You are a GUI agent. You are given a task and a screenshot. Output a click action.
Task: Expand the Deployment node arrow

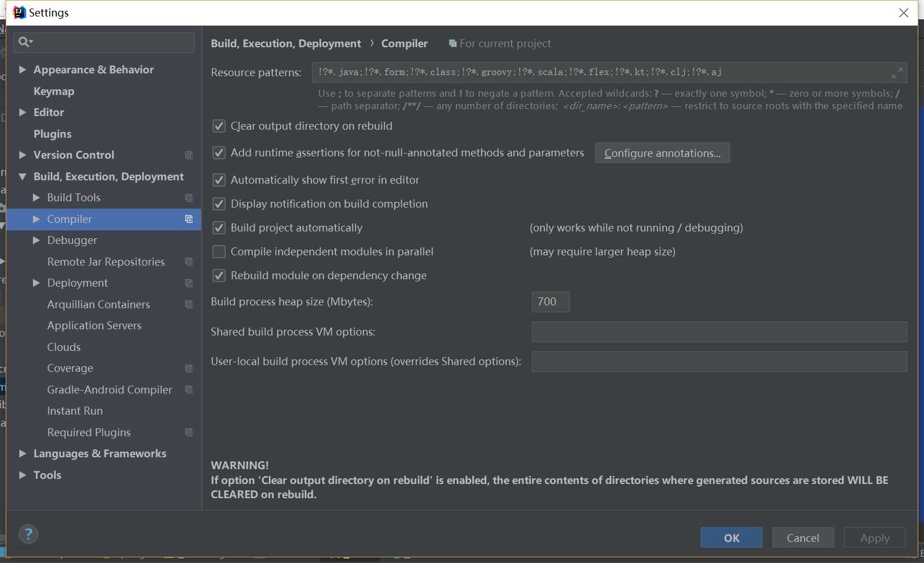pos(36,283)
